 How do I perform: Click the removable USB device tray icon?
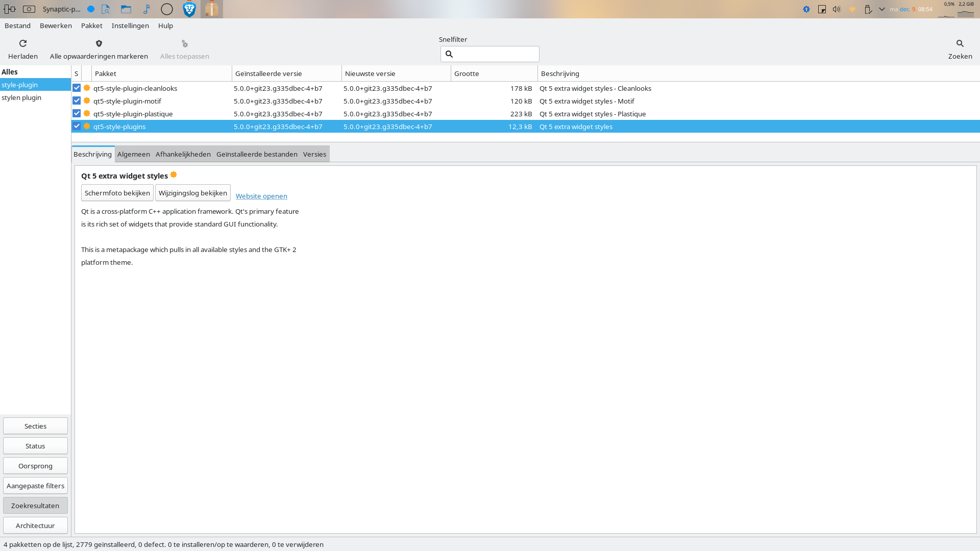click(868, 9)
